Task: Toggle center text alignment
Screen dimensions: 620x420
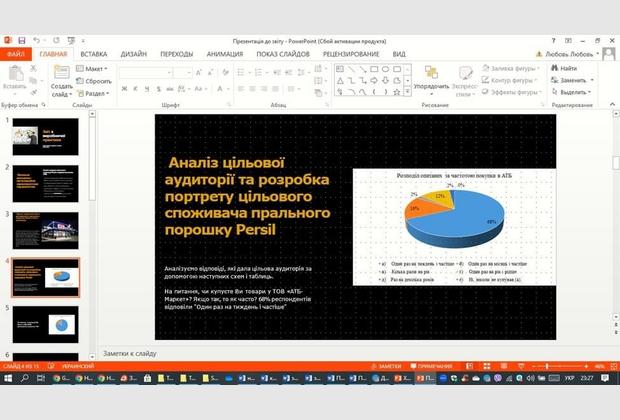Action: point(252,89)
